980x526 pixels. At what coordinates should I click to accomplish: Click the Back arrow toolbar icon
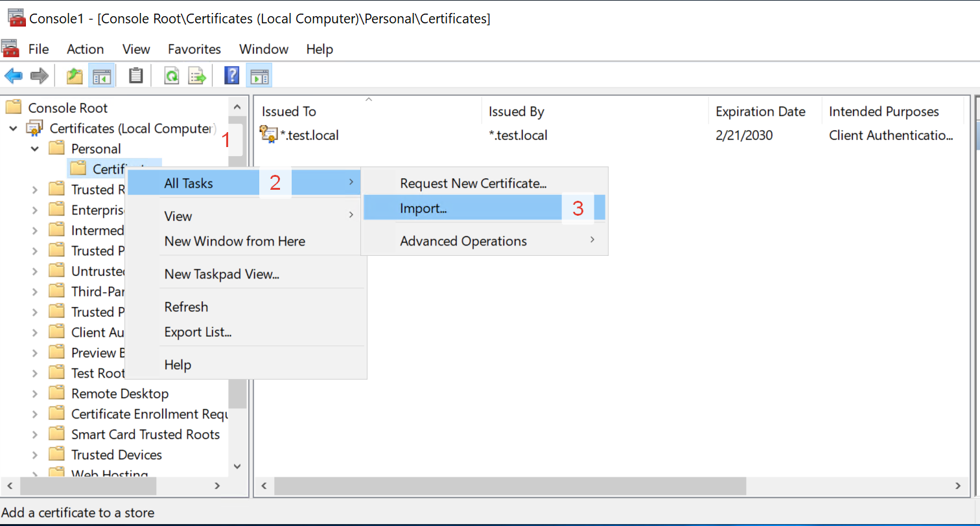pos(13,76)
